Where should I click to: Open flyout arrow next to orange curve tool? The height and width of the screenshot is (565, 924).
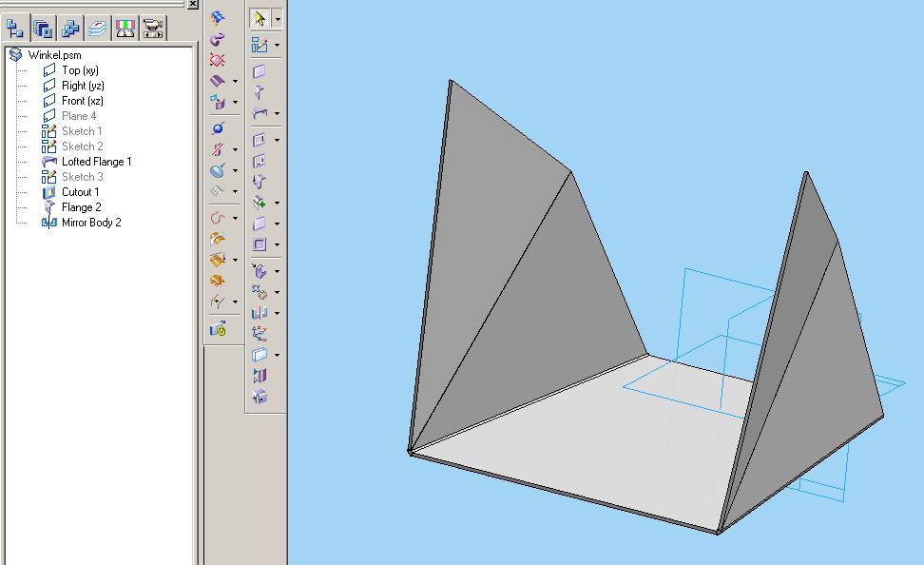pos(235,218)
